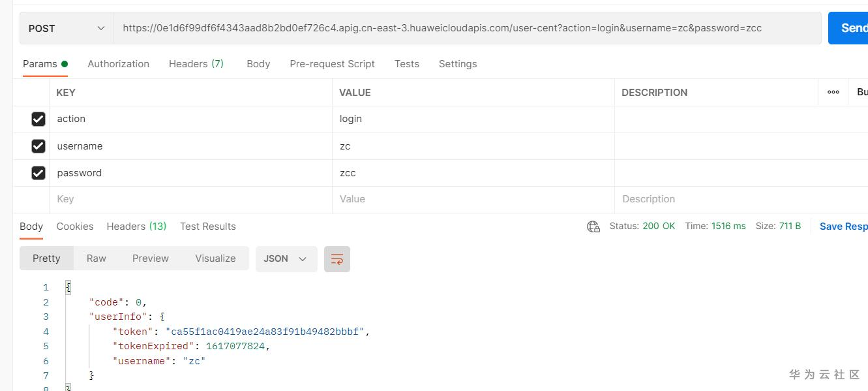Switch to the Visualize response view
868x391 pixels.
tap(215, 258)
